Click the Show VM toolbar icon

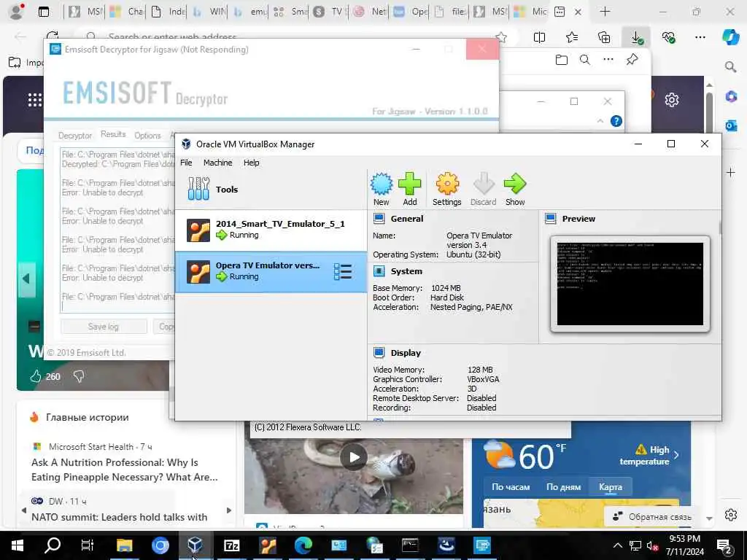[x=514, y=189]
